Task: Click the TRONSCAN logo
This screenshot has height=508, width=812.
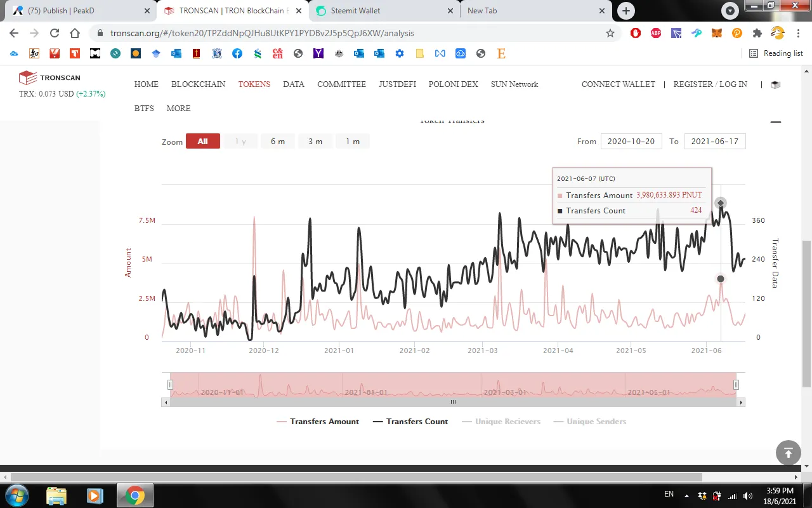Action: tap(49, 78)
